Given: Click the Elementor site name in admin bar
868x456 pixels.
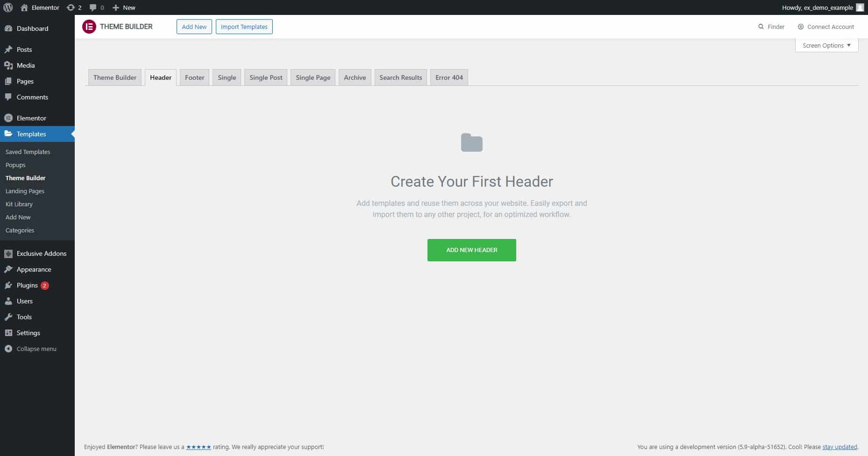Looking at the screenshot, I should tap(45, 7).
